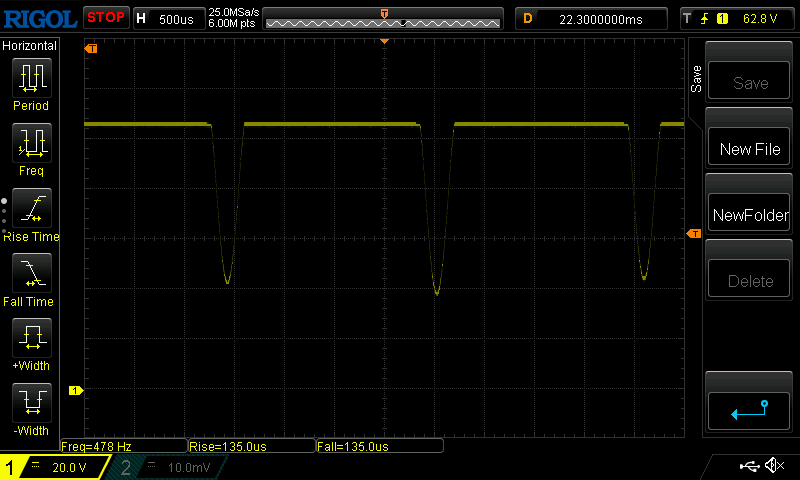Click the orange trigger position marker above grid
Viewport: 800px width, 480px height.
pyautogui.click(x=384, y=41)
